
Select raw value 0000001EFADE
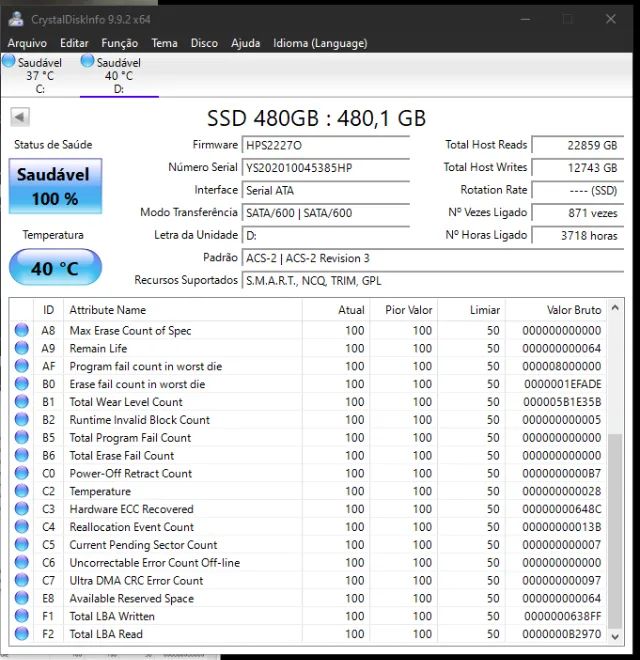click(563, 384)
